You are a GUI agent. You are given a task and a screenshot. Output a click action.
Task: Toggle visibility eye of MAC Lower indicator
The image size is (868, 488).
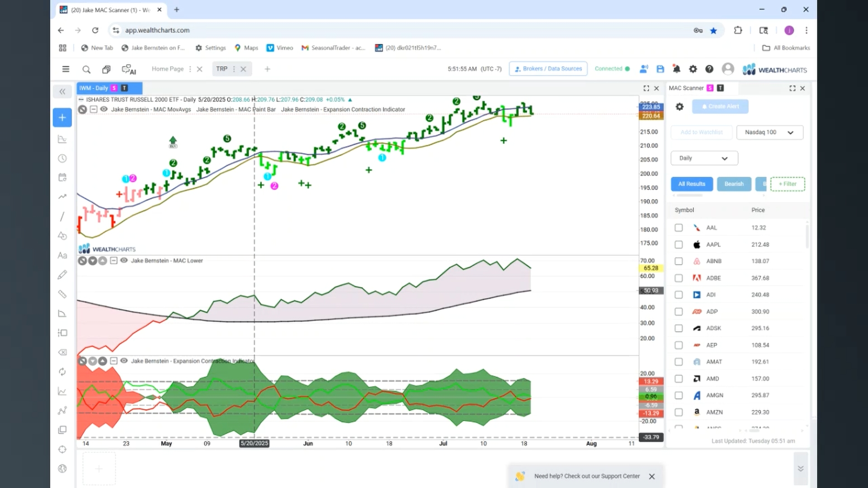click(124, 261)
